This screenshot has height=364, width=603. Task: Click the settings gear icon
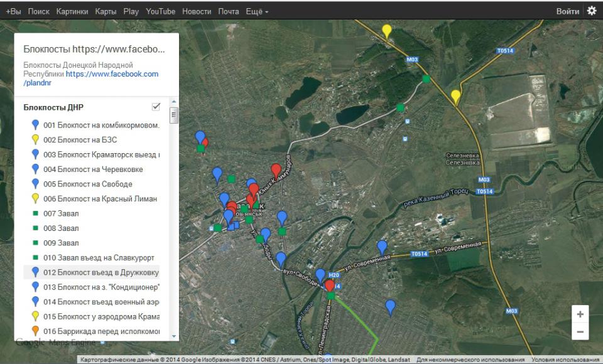(x=591, y=11)
